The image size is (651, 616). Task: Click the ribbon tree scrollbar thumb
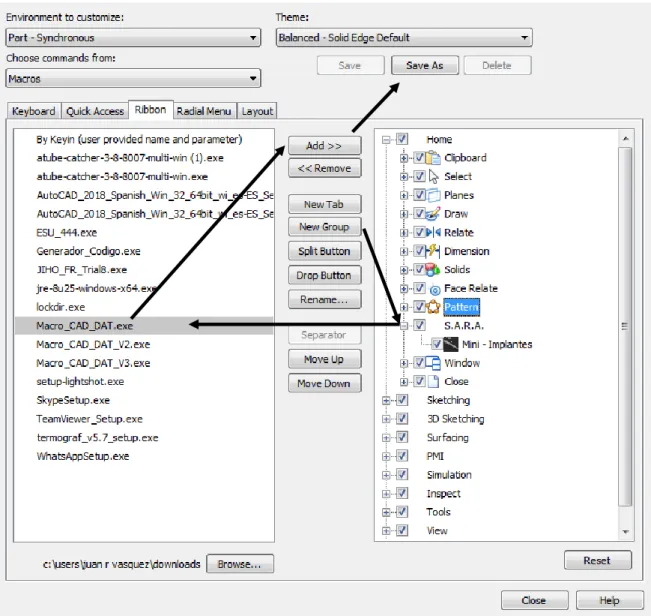625,326
